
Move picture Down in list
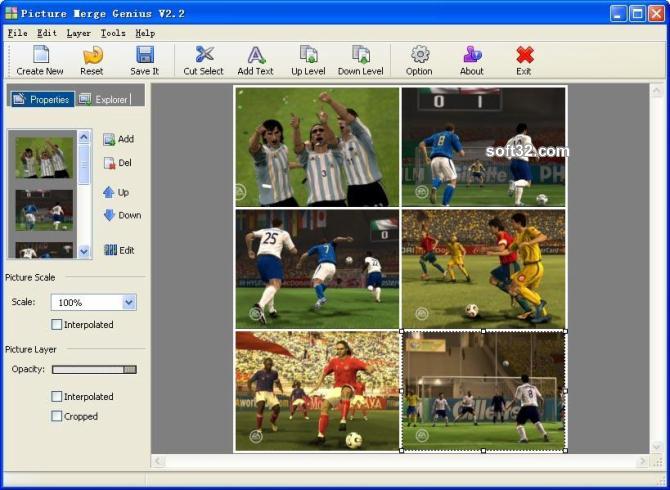[122, 215]
